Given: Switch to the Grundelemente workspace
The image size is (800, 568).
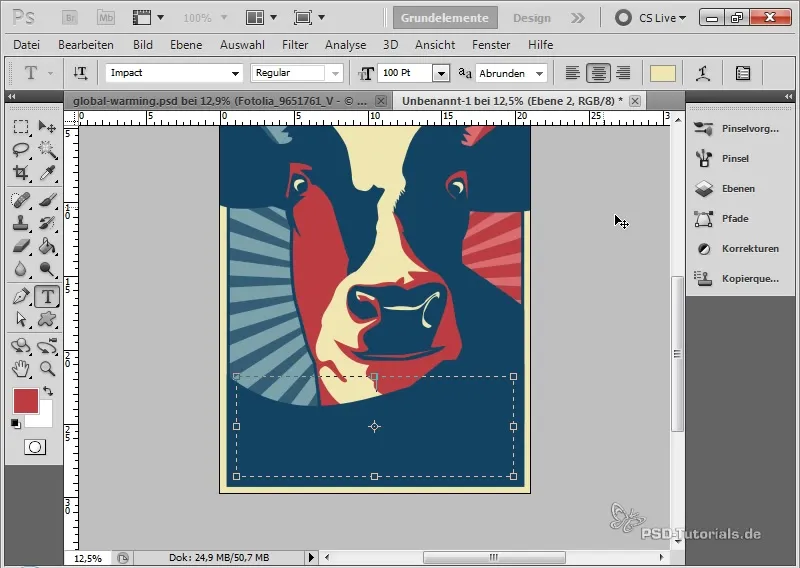Looking at the screenshot, I should tap(445, 18).
